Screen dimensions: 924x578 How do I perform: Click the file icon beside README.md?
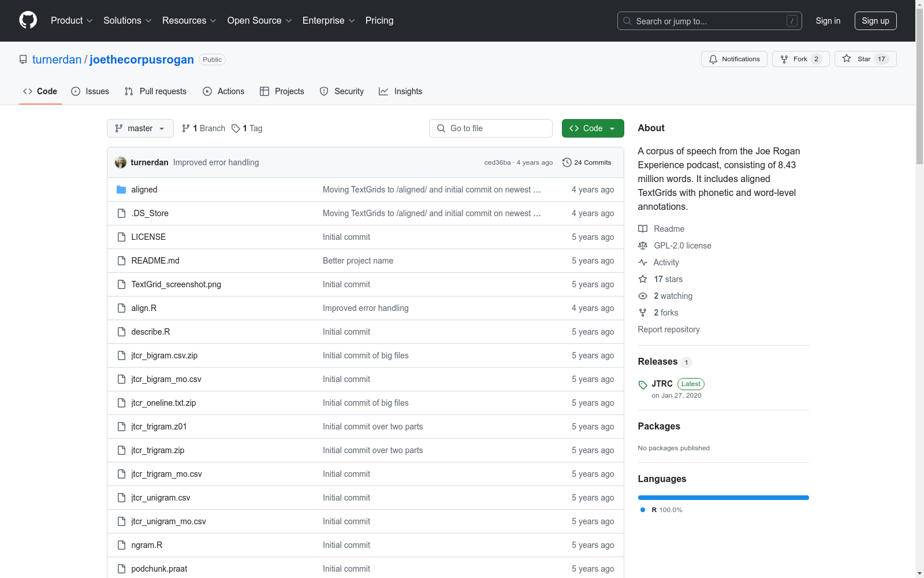click(x=121, y=261)
